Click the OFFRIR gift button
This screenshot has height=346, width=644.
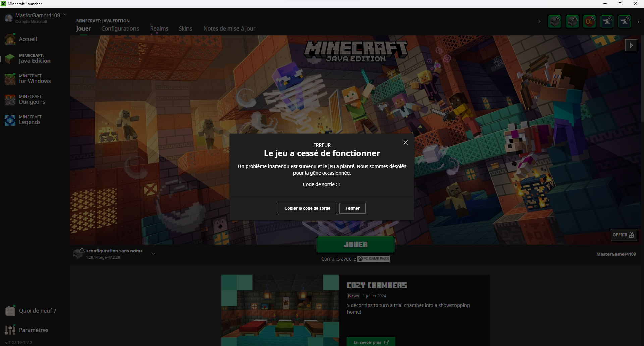point(624,235)
